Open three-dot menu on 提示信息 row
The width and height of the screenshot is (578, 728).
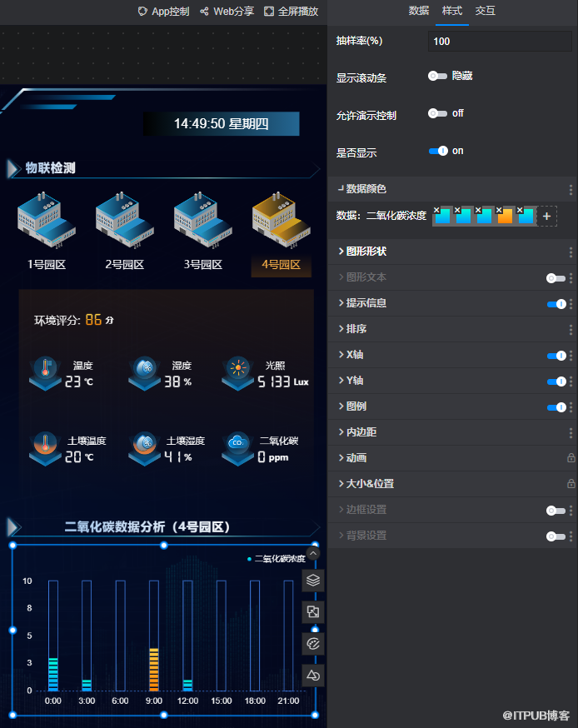(571, 304)
